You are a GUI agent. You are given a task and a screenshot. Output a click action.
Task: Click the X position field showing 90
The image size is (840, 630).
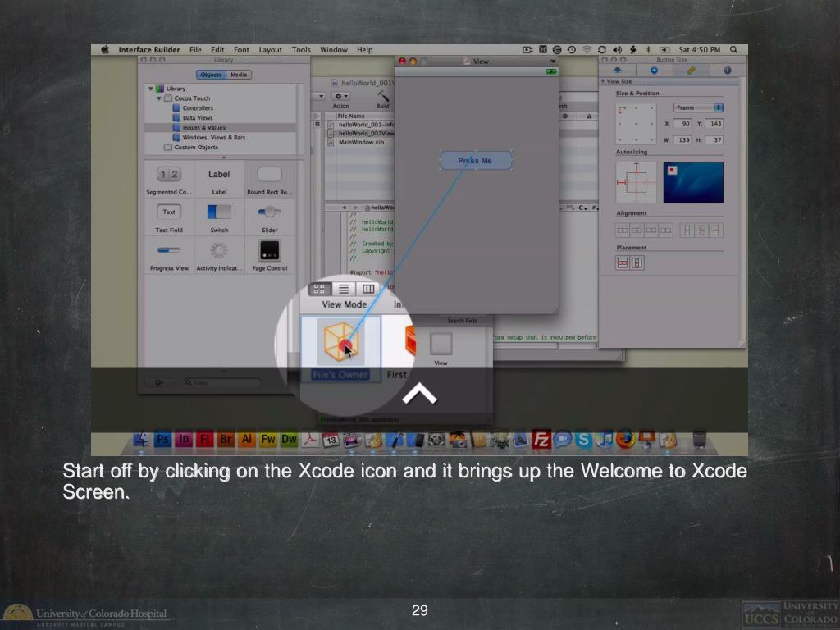(x=682, y=124)
